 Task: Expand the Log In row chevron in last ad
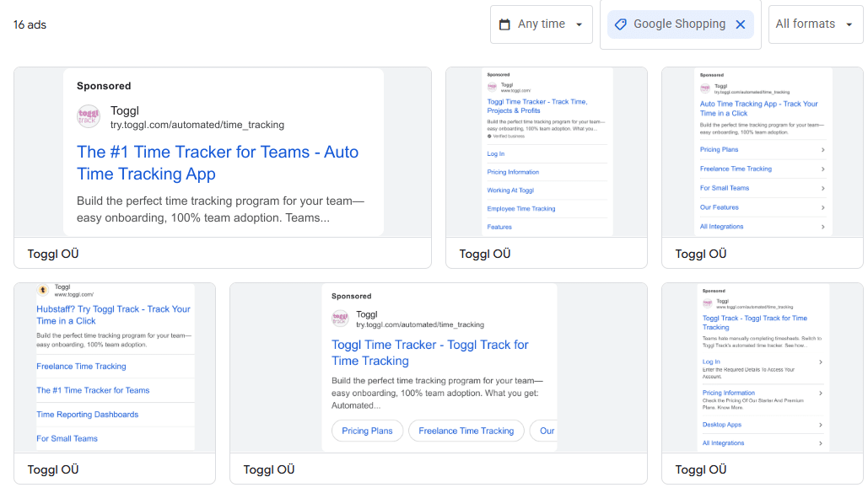(820, 362)
